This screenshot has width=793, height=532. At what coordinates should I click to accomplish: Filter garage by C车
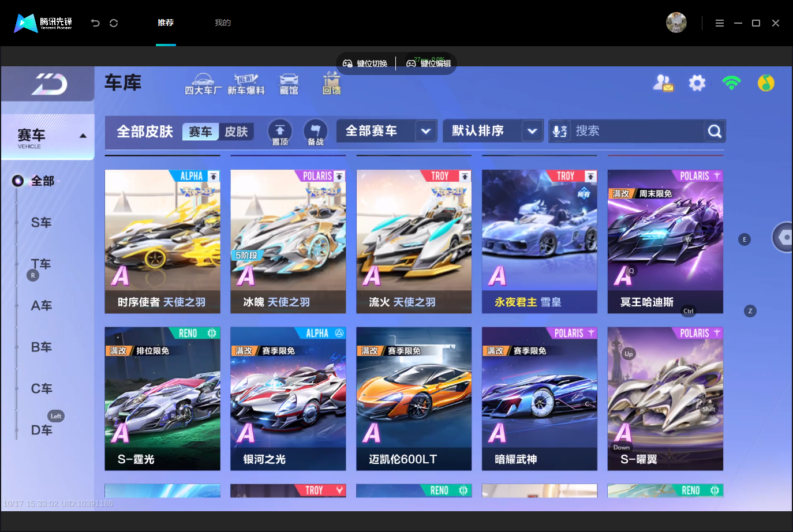tap(42, 389)
